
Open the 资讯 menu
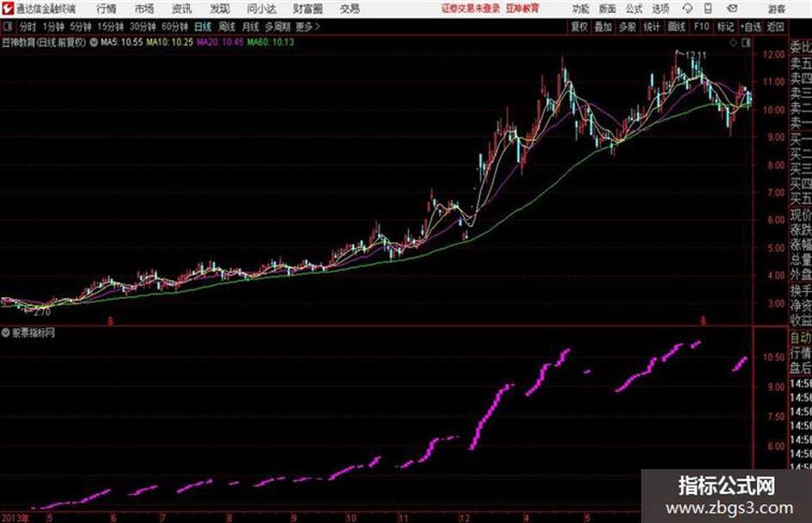point(182,9)
